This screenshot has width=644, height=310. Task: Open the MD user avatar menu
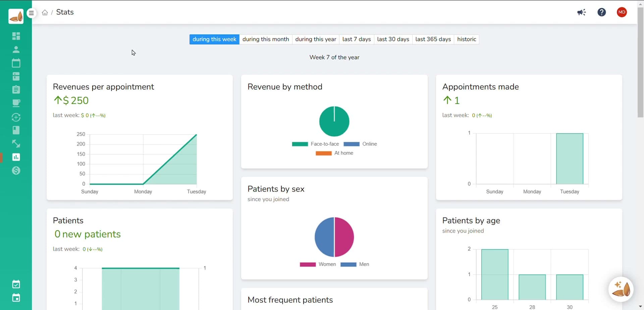point(622,12)
